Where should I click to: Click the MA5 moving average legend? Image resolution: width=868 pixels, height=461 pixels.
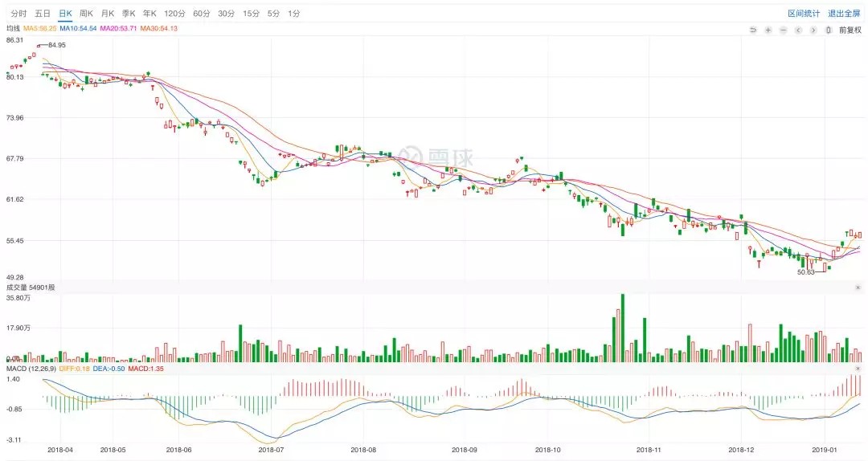point(39,28)
